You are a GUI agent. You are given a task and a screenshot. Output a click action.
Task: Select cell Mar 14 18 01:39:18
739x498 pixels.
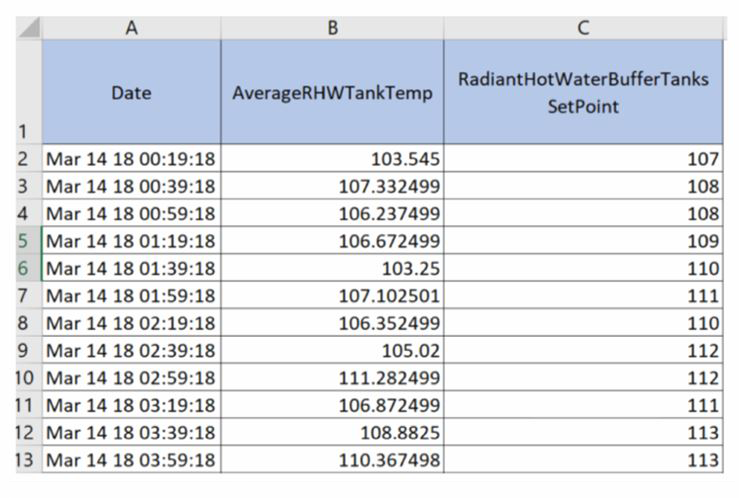coord(131,268)
